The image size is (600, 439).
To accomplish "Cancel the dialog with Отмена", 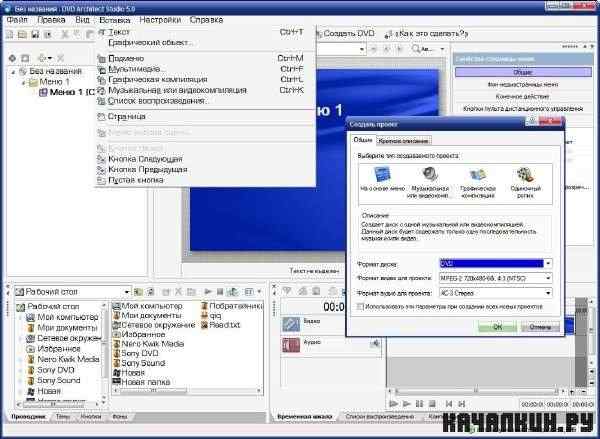I will (x=540, y=327).
